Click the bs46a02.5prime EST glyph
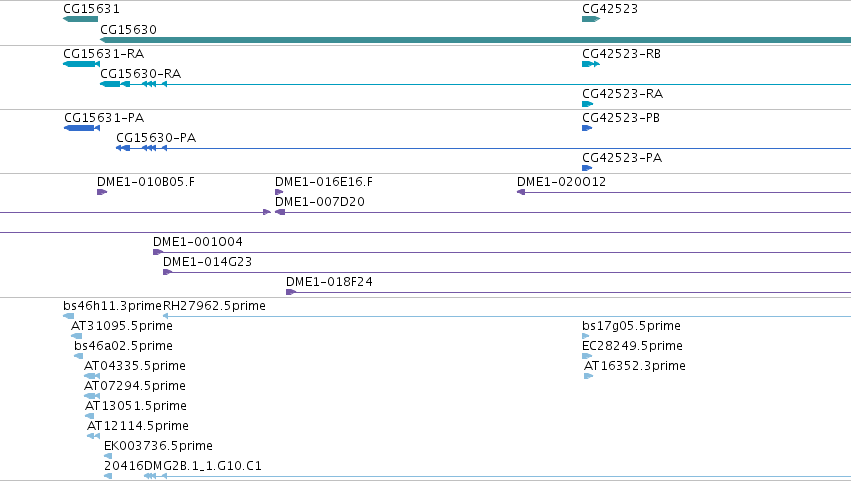The image size is (851, 481). [79, 357]
